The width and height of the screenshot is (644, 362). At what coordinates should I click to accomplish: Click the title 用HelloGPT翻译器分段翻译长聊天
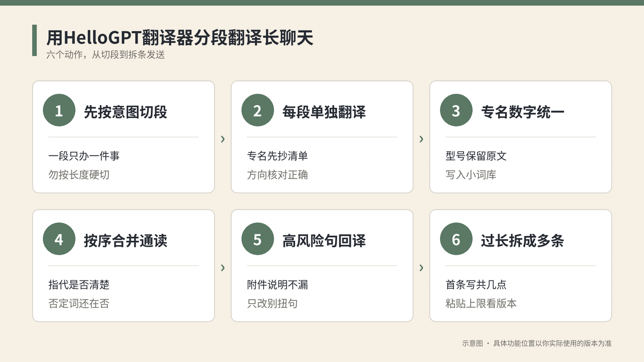180,38
